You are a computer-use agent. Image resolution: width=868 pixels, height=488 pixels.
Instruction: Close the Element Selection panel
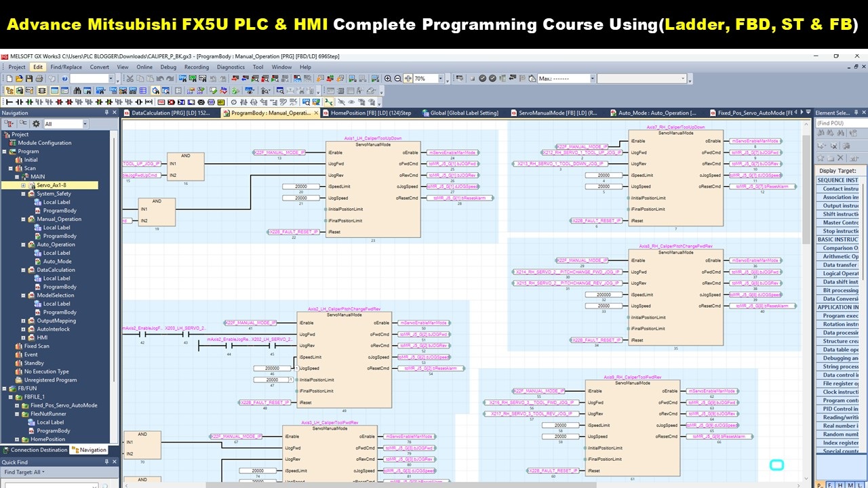(863, 113)
